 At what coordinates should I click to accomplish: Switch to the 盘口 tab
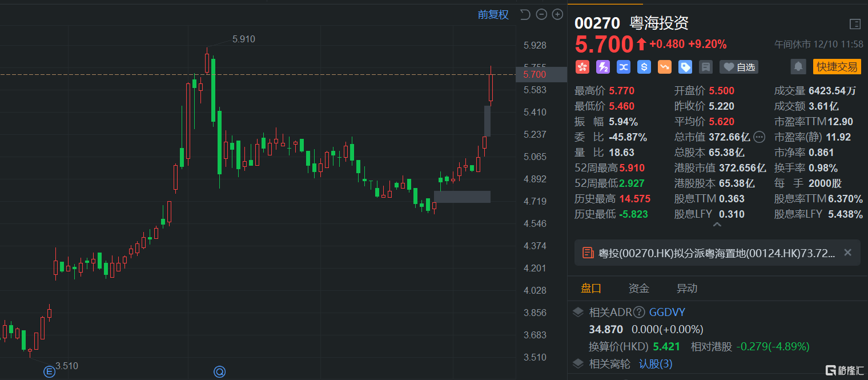click(591, 288)
